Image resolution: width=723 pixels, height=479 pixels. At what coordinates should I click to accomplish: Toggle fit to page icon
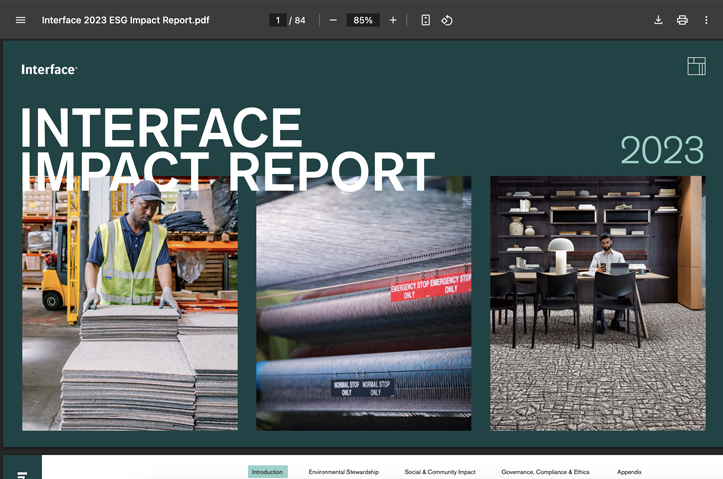(x=426, y=20)
